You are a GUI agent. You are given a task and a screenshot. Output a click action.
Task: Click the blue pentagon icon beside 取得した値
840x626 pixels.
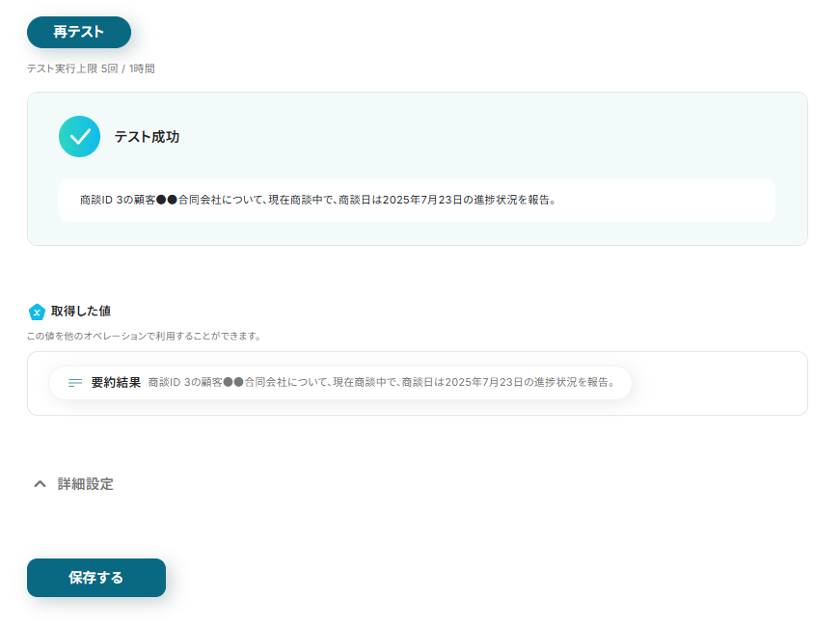[37, 312]
